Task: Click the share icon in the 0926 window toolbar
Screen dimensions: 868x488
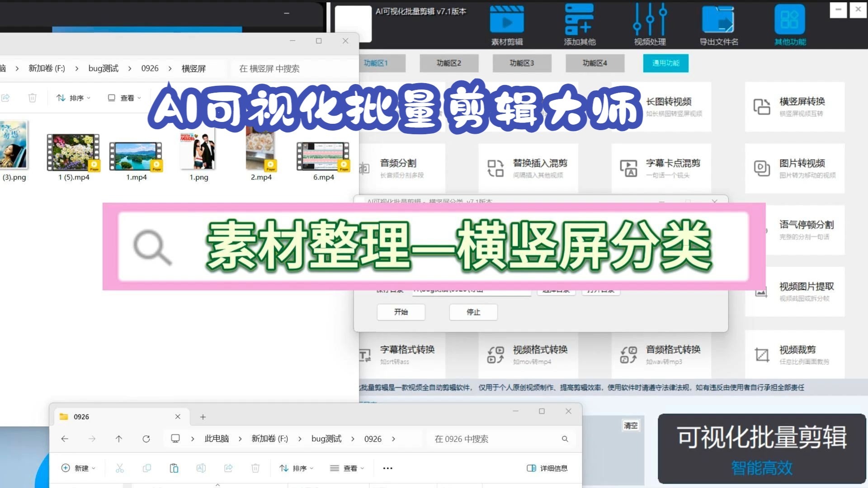Action: coord(228,468)
